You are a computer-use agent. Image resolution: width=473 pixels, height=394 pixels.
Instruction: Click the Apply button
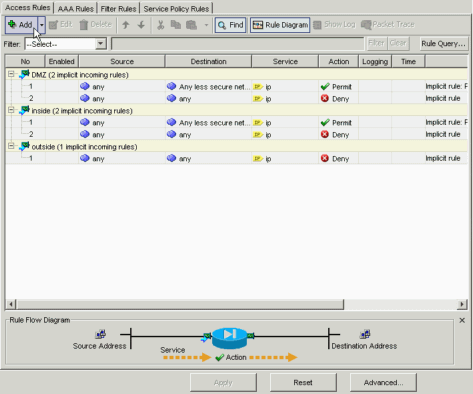pos(223,382)
